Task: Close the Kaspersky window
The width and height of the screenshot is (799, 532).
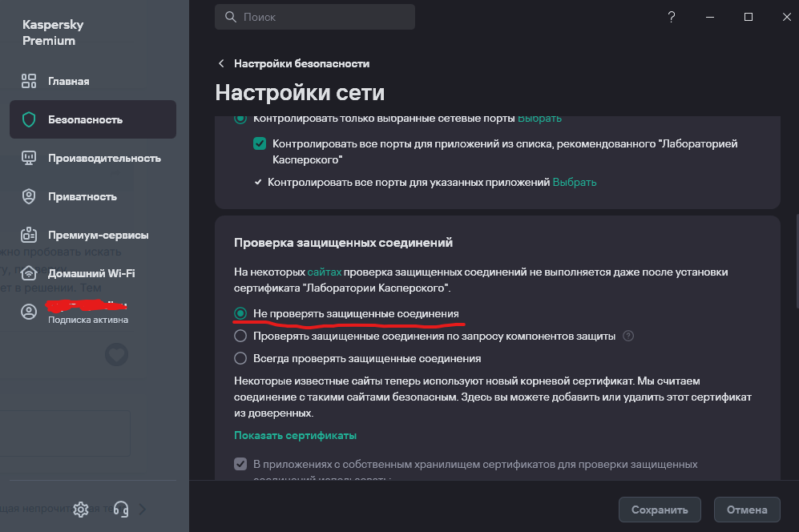Action: pyautogui.click(x=787, y=17)
